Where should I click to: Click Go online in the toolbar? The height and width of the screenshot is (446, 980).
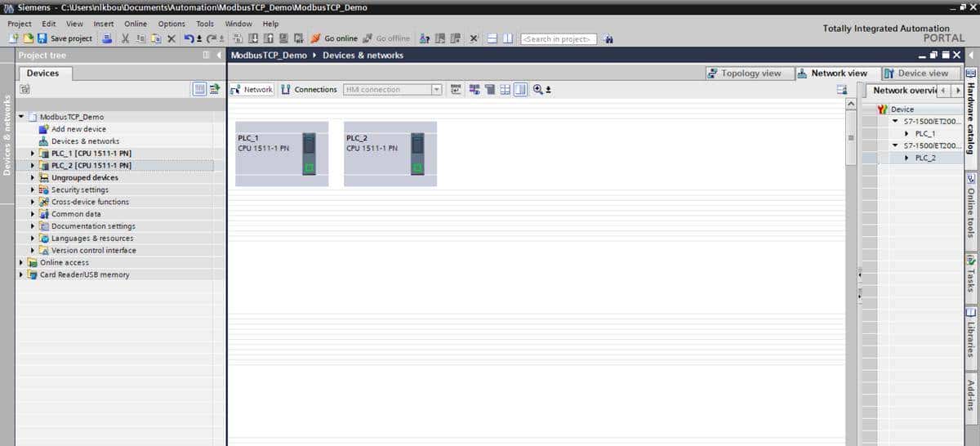[x=334, y=38]
